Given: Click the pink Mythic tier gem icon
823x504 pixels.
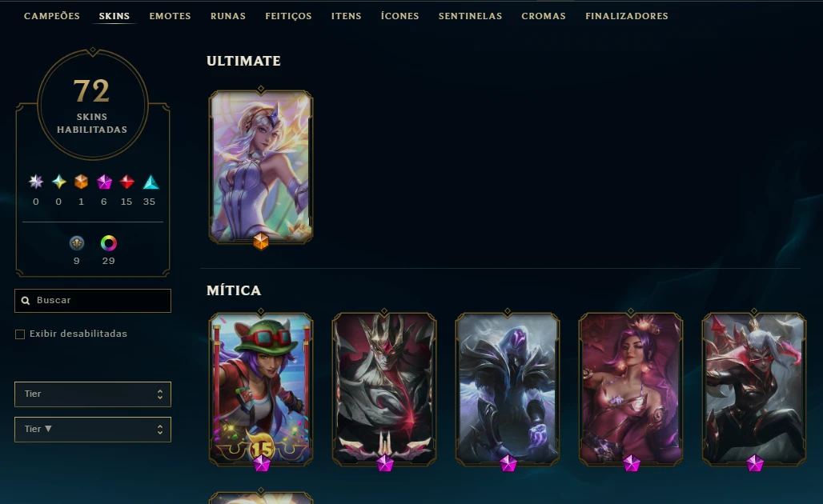Looking at the screenshot, I should point(104,182).
